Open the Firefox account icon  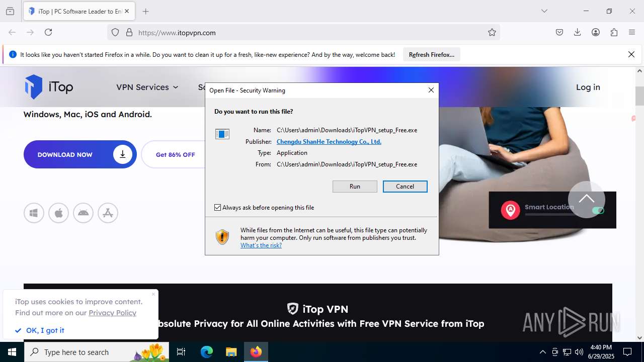(x=596, y=32)
